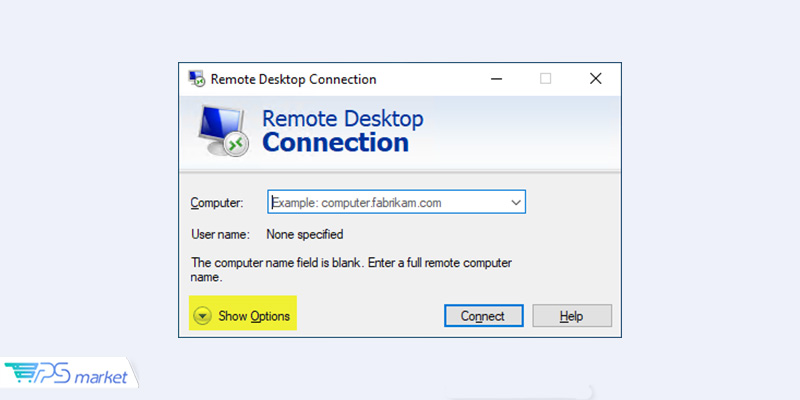Image resolution: width=800 pixels, height=400 pixels.
Task: Click the "User name:" label
Action: 219,235
